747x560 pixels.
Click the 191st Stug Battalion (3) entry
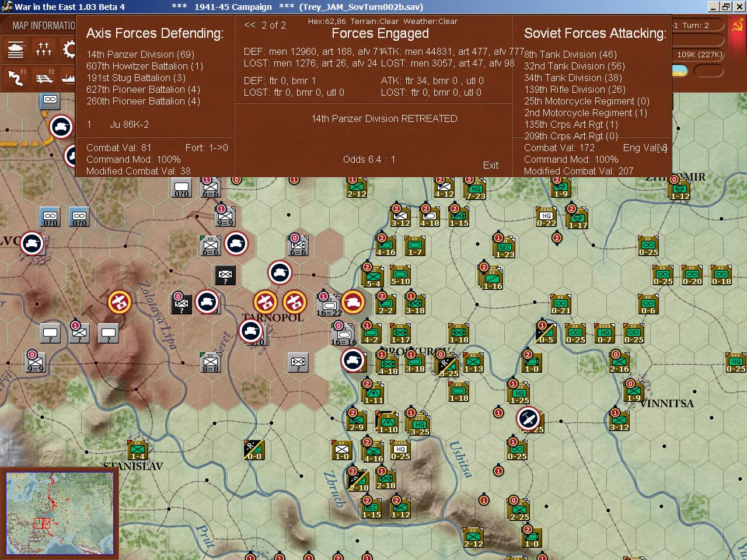point(136,78)
